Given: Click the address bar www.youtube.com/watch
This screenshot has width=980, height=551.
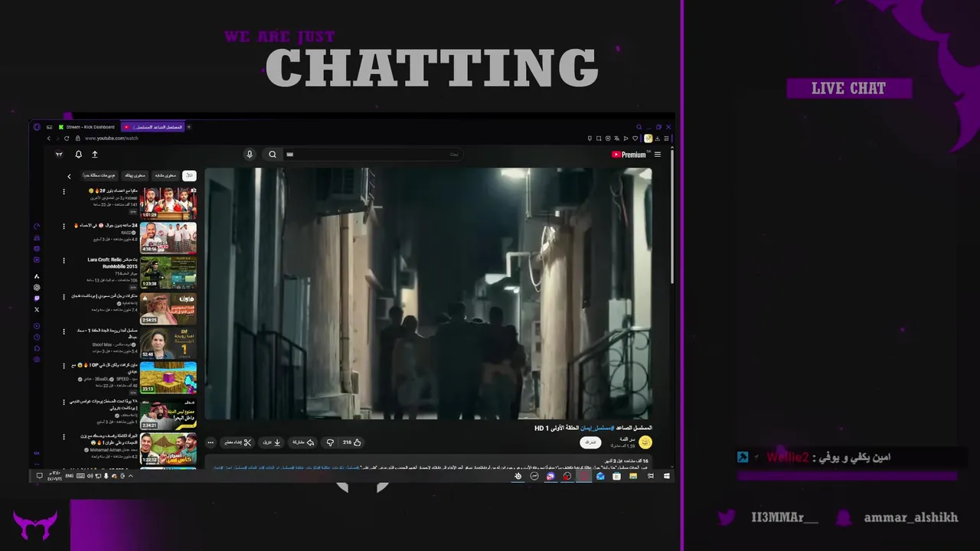Looking at the screenshot, I should click(x=111, y=139).
